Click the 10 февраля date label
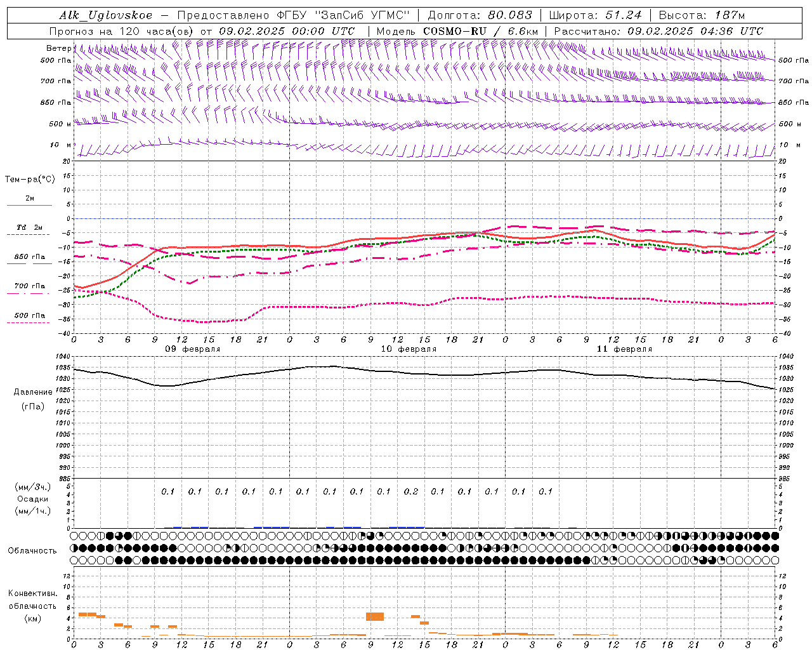This screenshot has height=650, width=812. click(409, 349)
